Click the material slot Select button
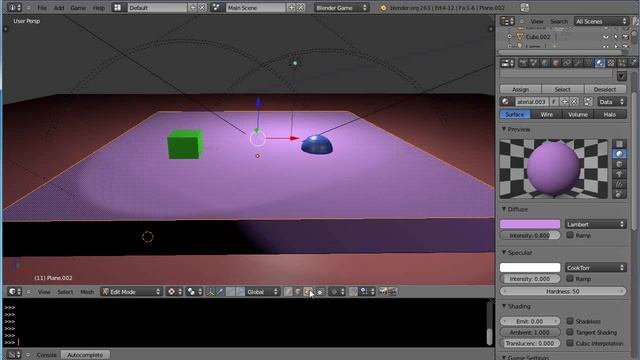This screenshot has height=360, width=640. coord(562,89)
